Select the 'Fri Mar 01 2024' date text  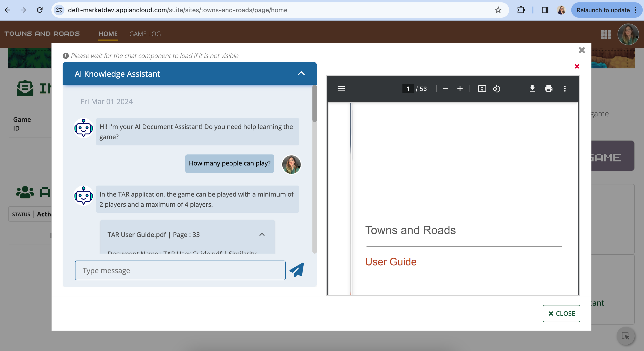106,102
